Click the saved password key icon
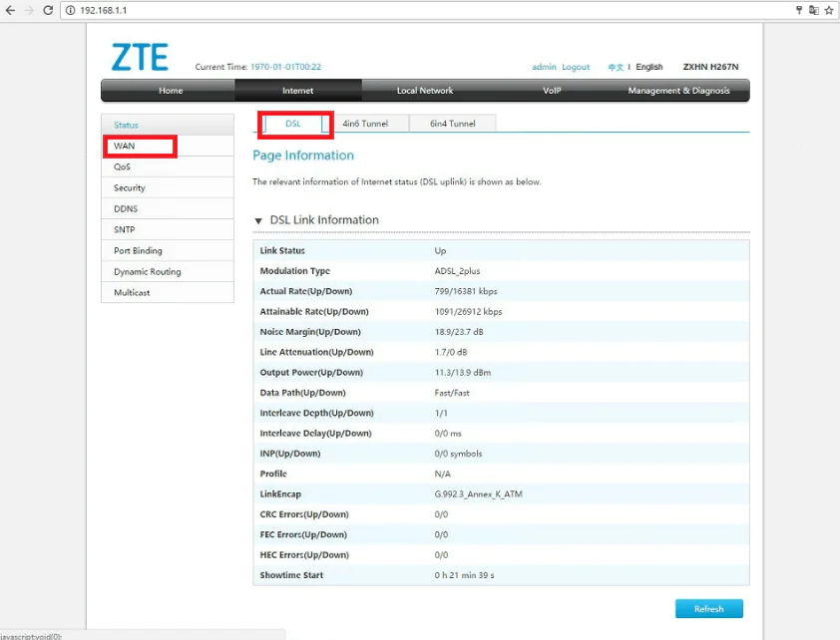The height and width of the screenshot is (640, 840). pos(798,10)
